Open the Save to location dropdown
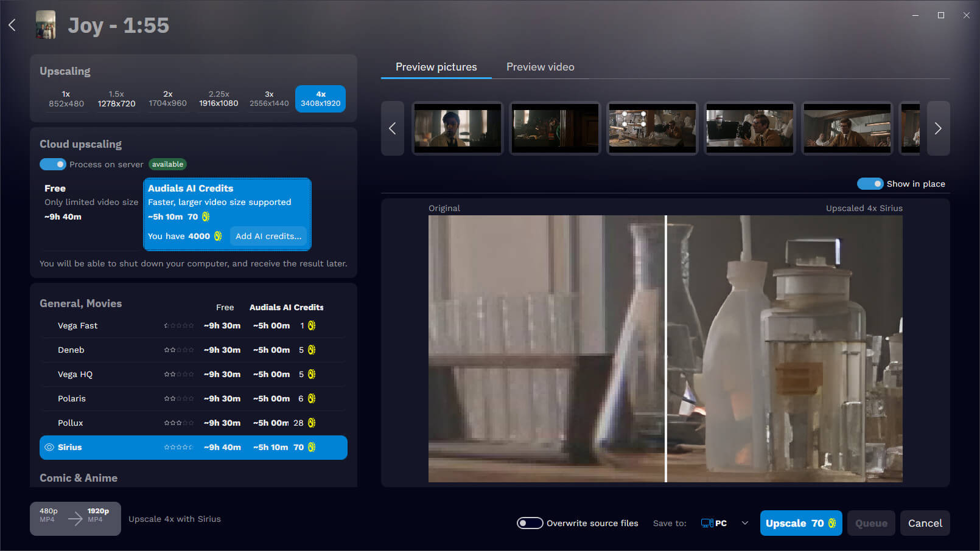The height and width of the screenshot is (551, 980). pyautogui.click(x=744, y=523)
